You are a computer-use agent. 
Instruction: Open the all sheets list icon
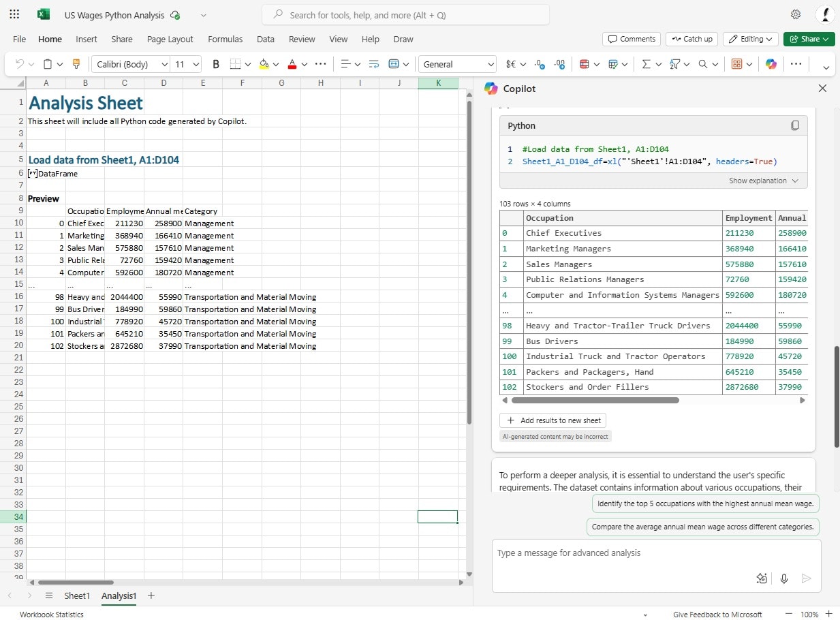point(49,595)
